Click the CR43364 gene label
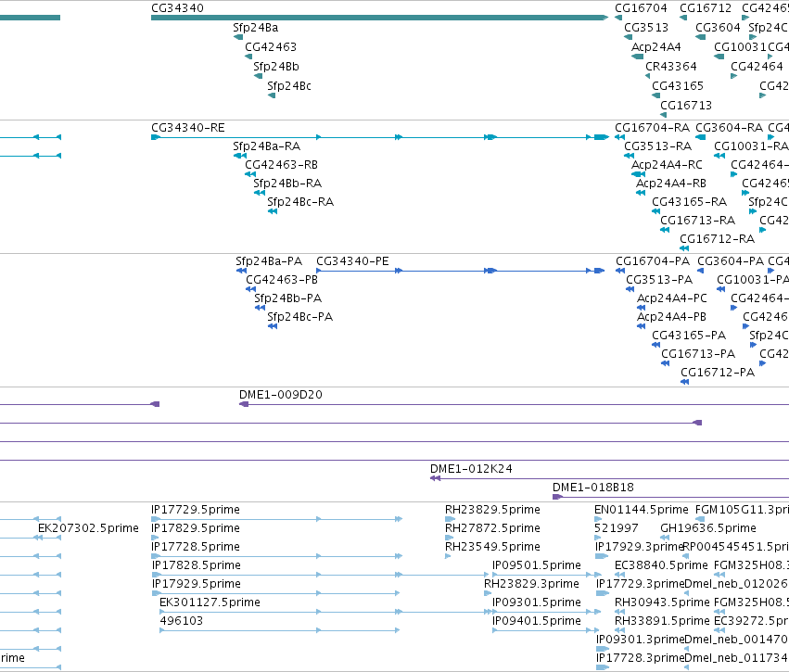 pos(671,67)
